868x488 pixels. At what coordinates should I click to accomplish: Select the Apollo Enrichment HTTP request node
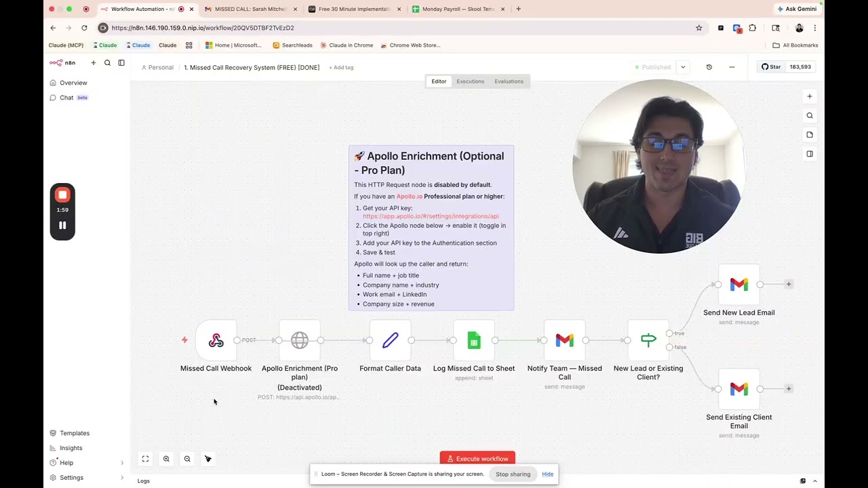[300, 340]
